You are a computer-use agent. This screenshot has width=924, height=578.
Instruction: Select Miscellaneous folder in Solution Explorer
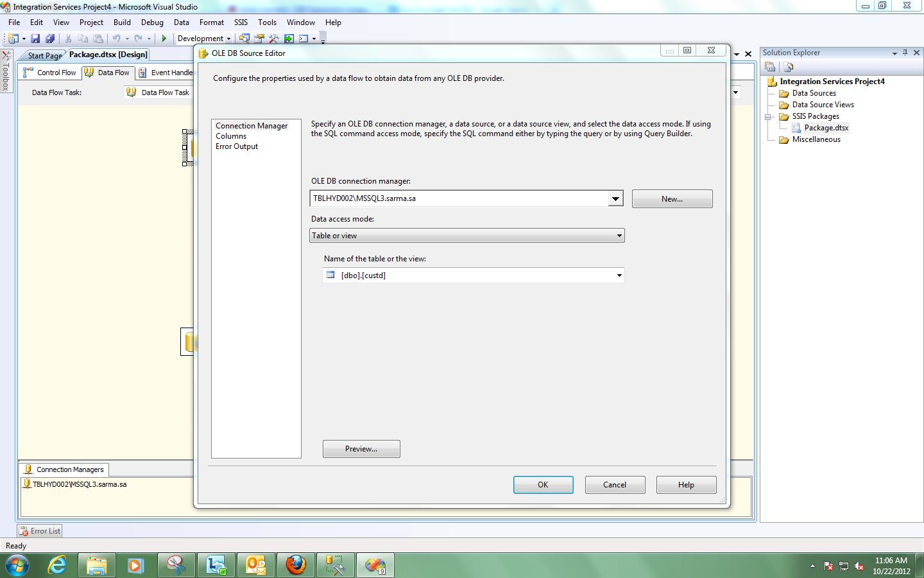click(x=816, y=139)
